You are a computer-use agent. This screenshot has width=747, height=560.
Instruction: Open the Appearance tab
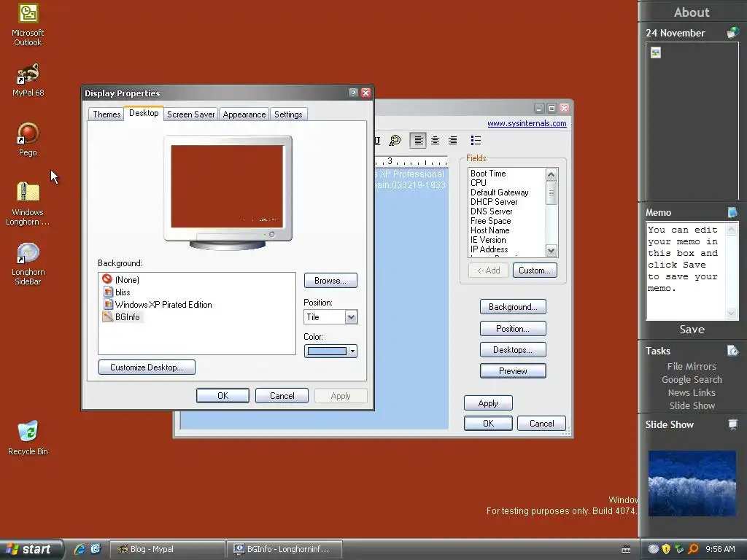pos(244,114)
